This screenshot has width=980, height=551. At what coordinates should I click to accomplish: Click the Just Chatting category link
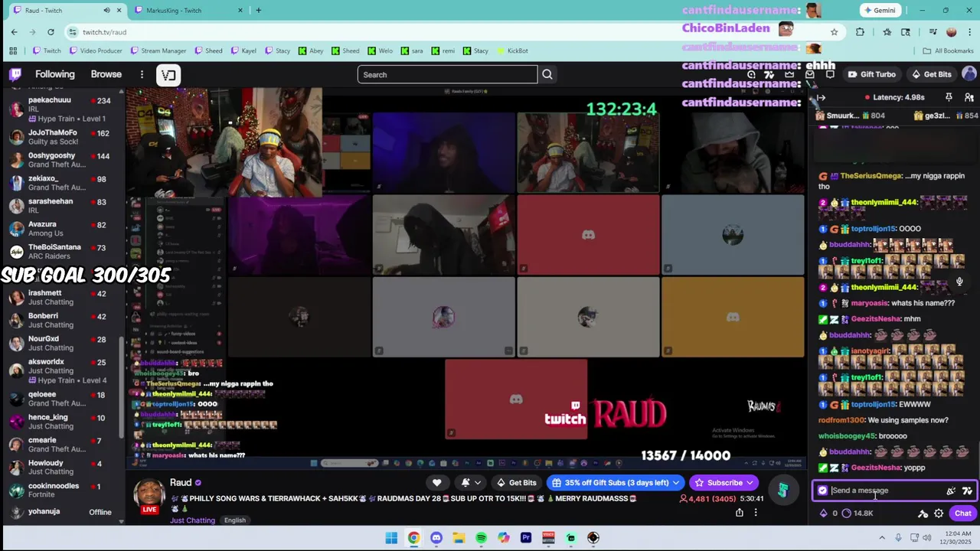click(x=193, y=520)
